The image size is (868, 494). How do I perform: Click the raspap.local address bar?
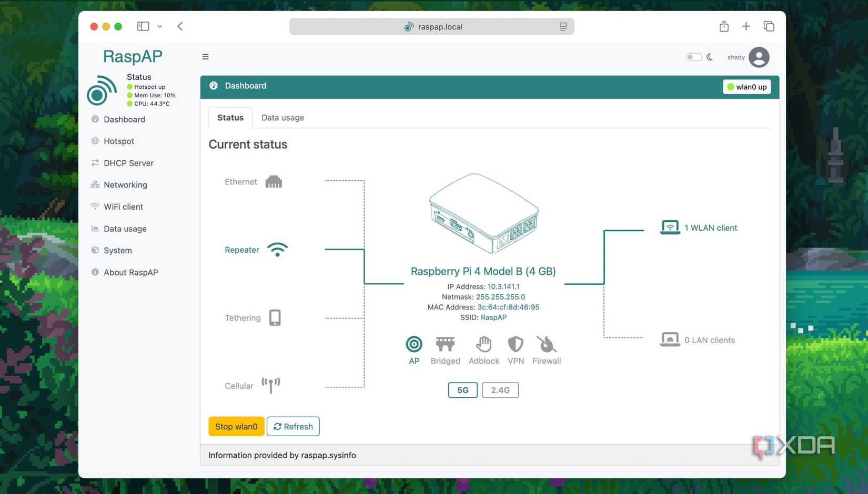pos(431,26)
